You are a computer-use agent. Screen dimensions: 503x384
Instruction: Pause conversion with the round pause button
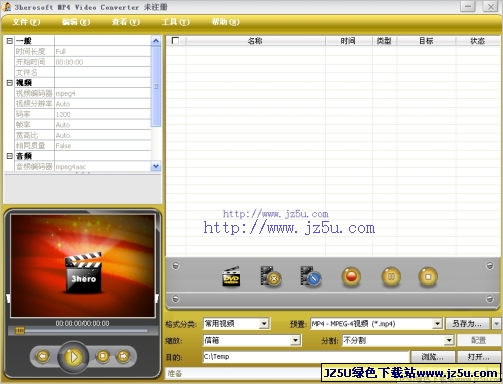tap(391, 277)
